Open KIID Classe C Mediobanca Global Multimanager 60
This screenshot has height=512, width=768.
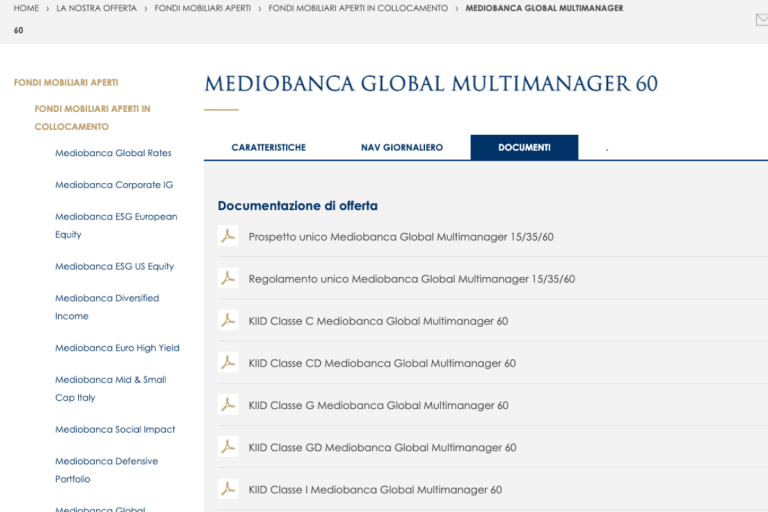(378, 321)
